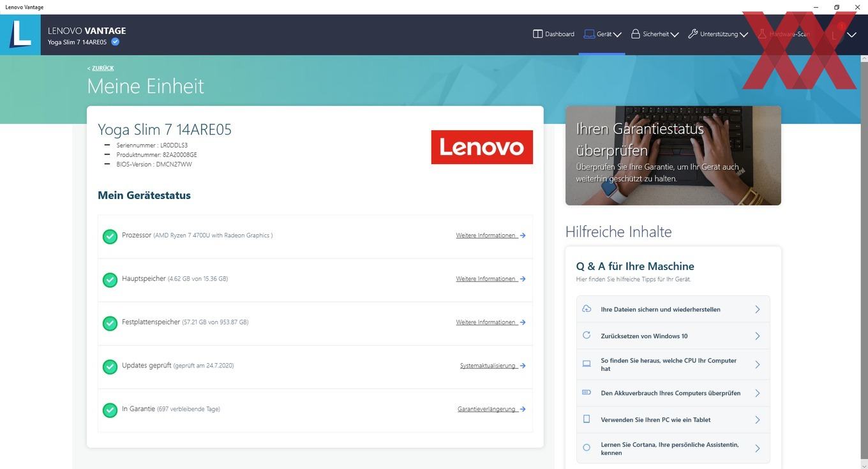Expand the user account chevron

pyautogui.click(x=851, y=35)
